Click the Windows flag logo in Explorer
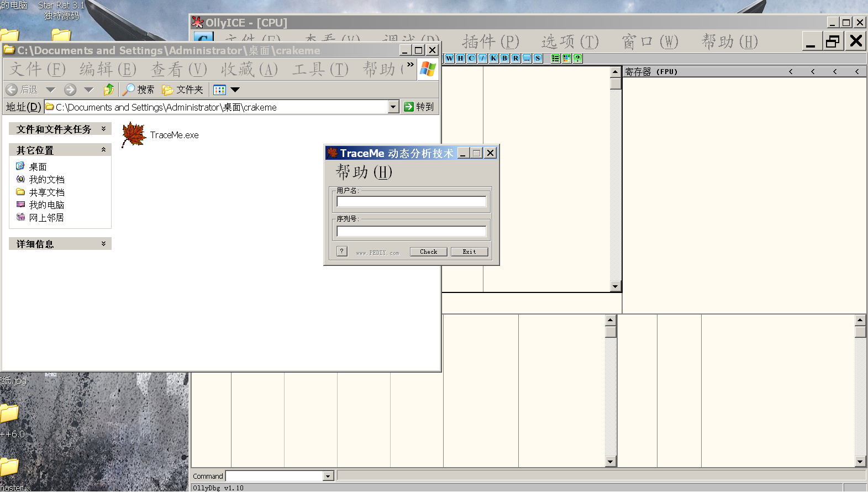868x492 pixels. 428,69
